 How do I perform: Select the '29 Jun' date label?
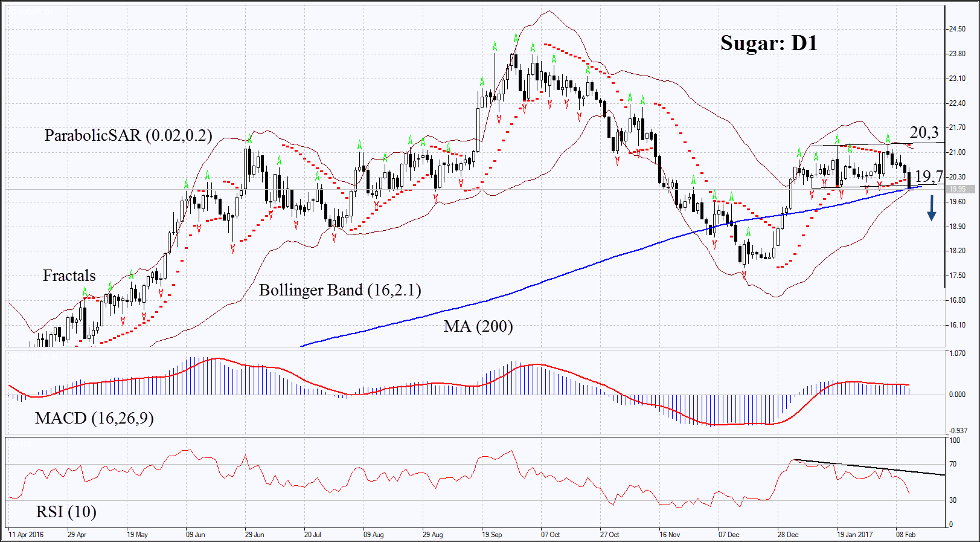point(255,535)
